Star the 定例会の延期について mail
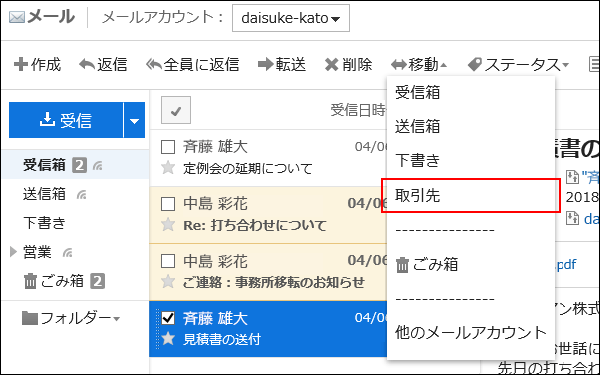 click(168, 168)
